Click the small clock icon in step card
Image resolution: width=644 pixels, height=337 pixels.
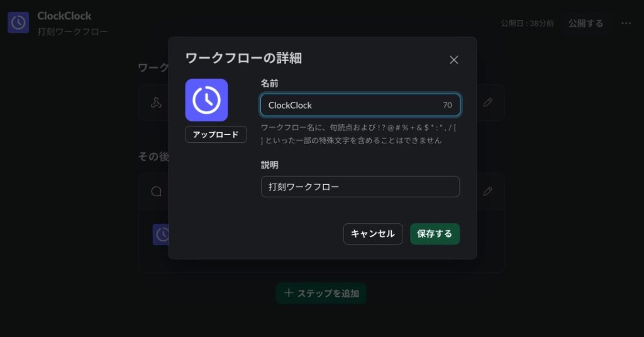[161, 235]
